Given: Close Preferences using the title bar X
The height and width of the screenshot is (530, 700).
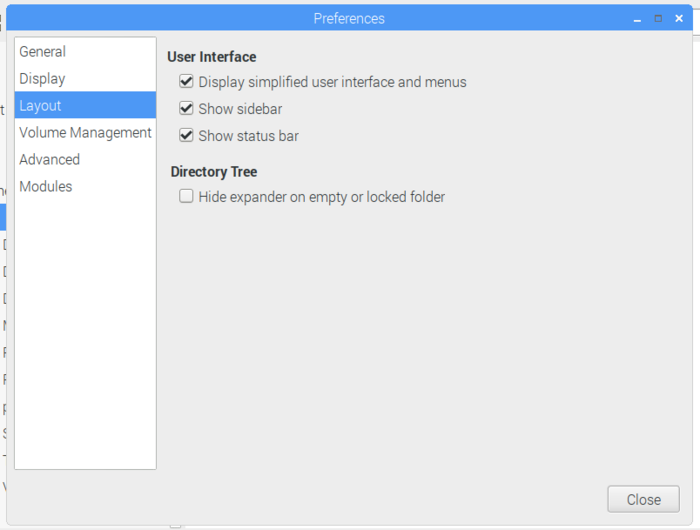Looking at the screenshot, I should (679, 18).
